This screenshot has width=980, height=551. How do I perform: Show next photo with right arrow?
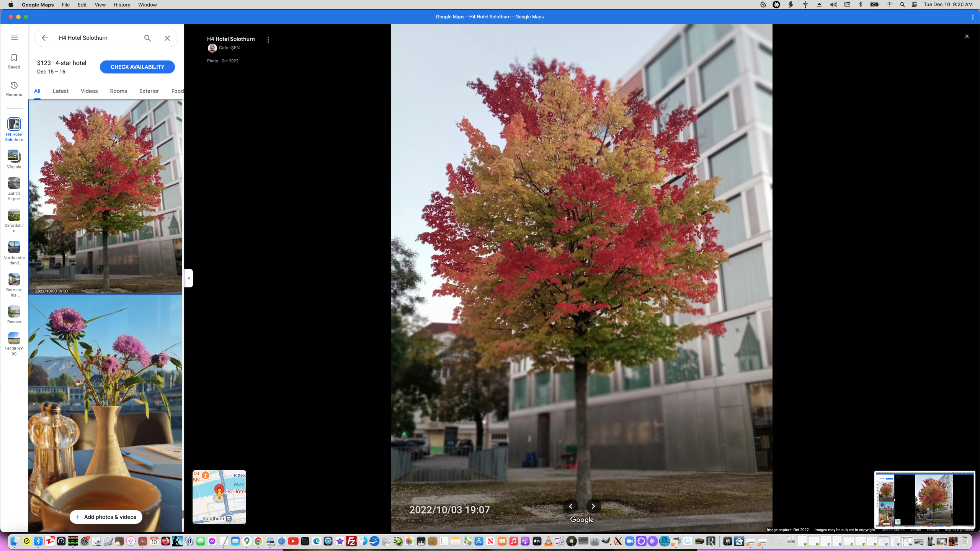coord(593,506)
